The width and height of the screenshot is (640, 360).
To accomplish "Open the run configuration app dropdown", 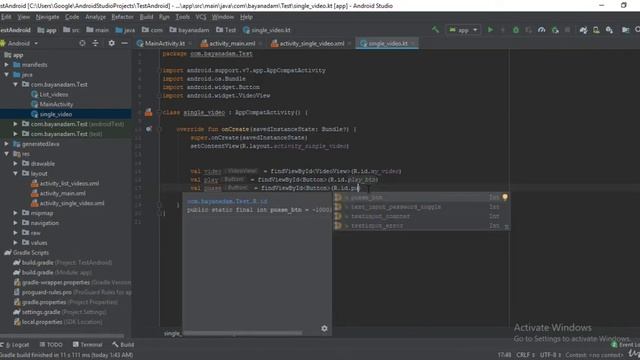I will [463, 30].
